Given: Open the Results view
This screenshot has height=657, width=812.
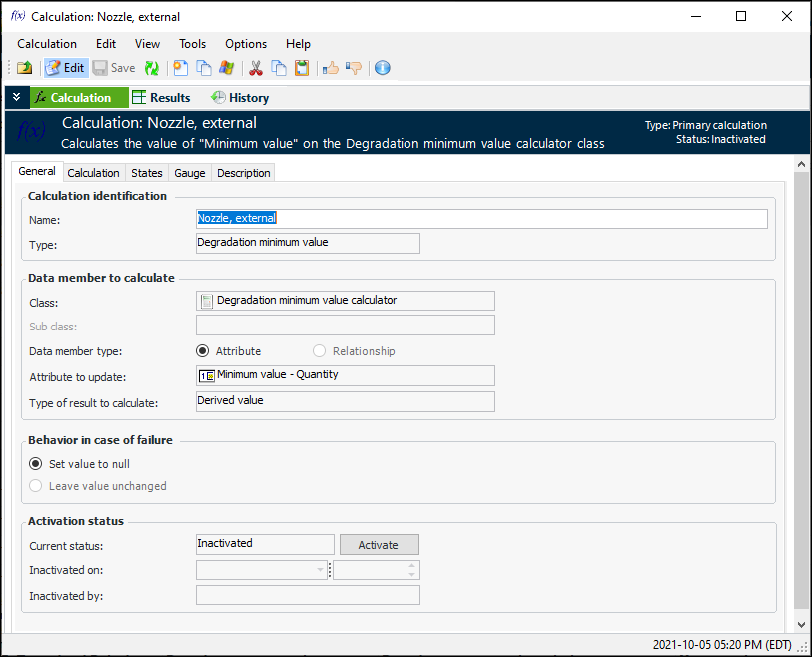Looking at the screenshot, I should point(161,98).
